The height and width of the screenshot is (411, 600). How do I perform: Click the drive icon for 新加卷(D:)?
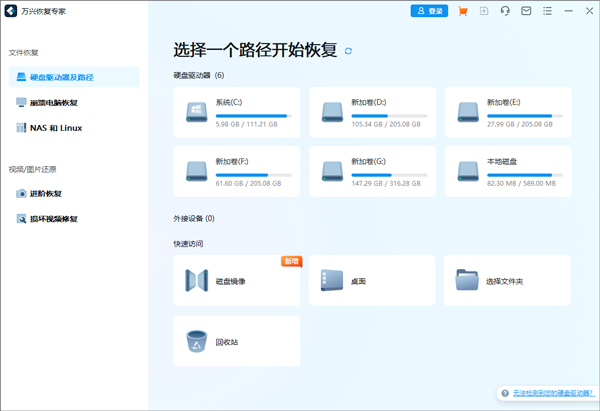[x=332, y=112]
